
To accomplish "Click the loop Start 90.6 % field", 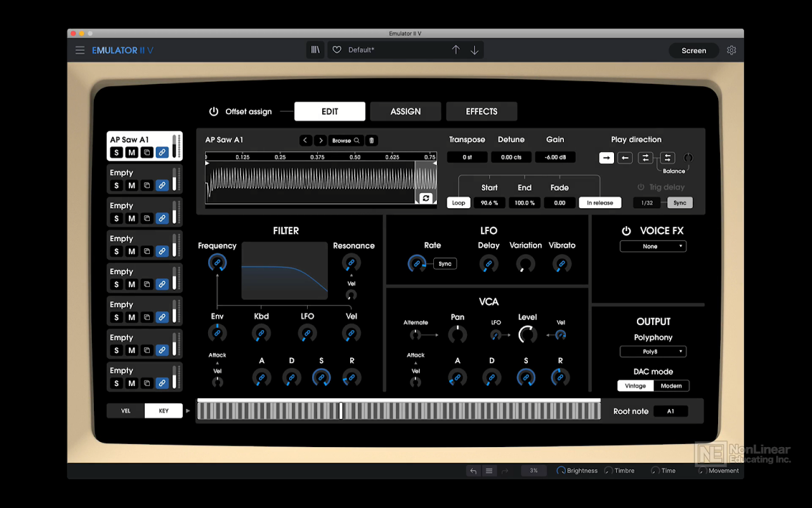I will [x=489, y=203].
